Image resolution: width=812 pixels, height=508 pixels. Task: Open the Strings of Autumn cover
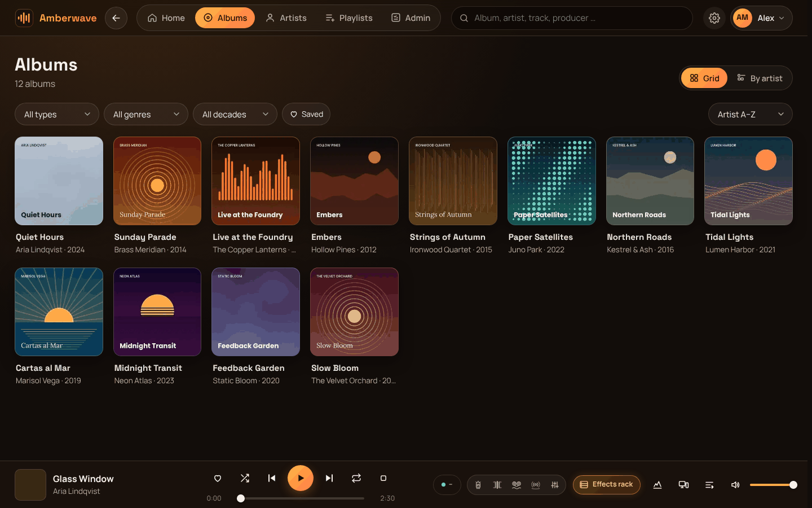click(x=453, y=181)
